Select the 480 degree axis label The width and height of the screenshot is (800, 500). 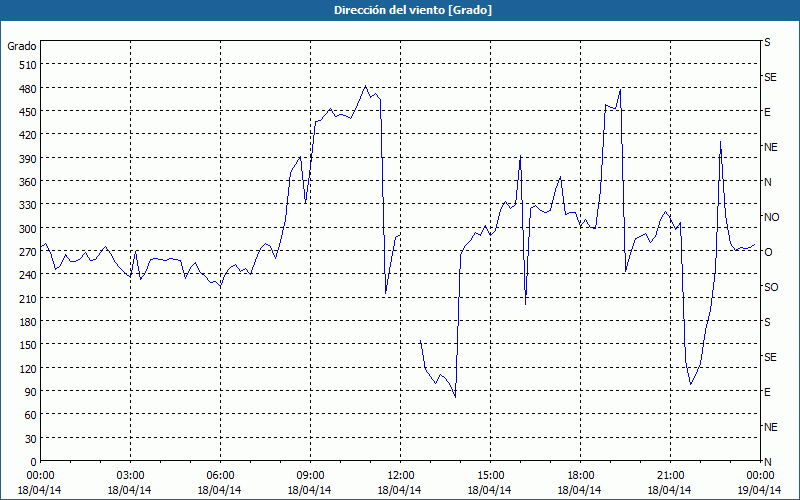pos(28,89)
